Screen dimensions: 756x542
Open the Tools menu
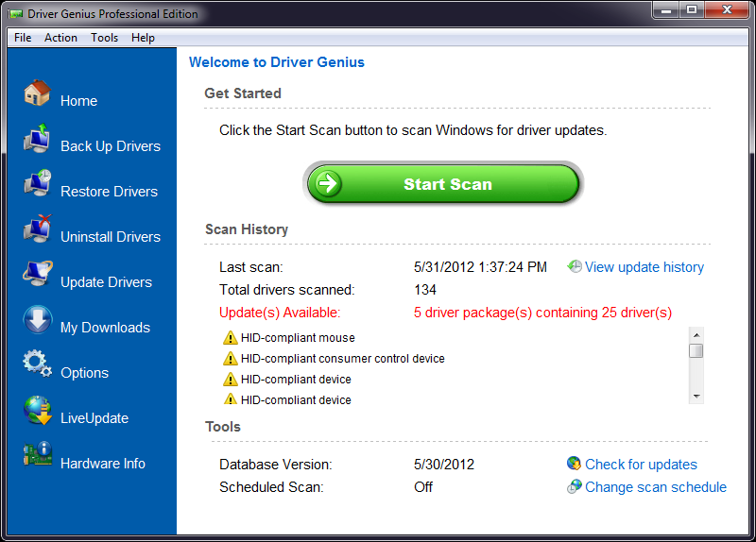(x=105, y=38)
